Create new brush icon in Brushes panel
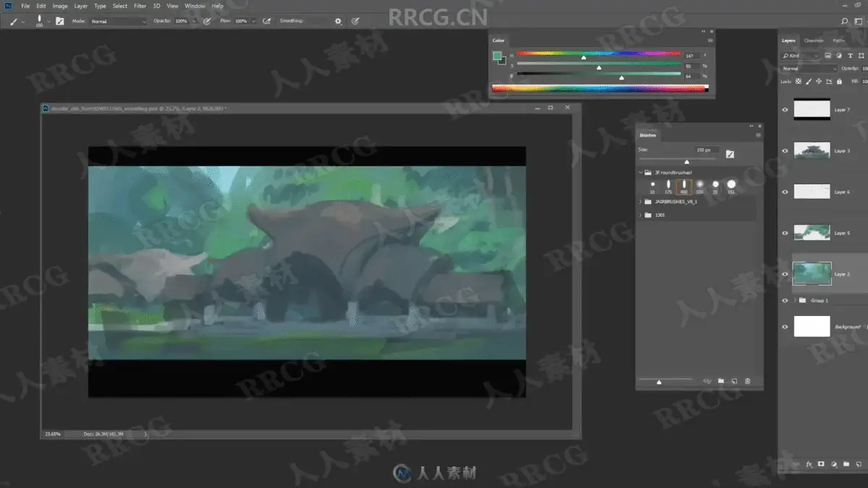 [x=734, y=381]
